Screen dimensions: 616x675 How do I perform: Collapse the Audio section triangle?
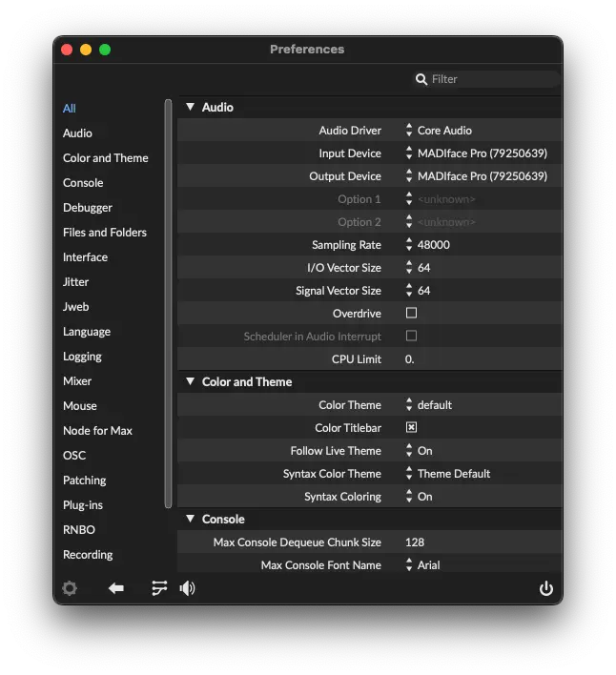pos(190,108)
